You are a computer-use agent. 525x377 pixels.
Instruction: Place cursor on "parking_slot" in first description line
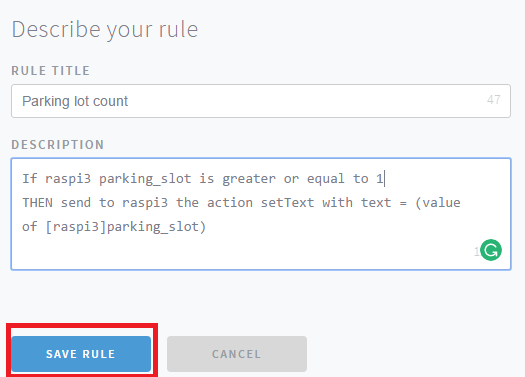(x=145, y=179)
